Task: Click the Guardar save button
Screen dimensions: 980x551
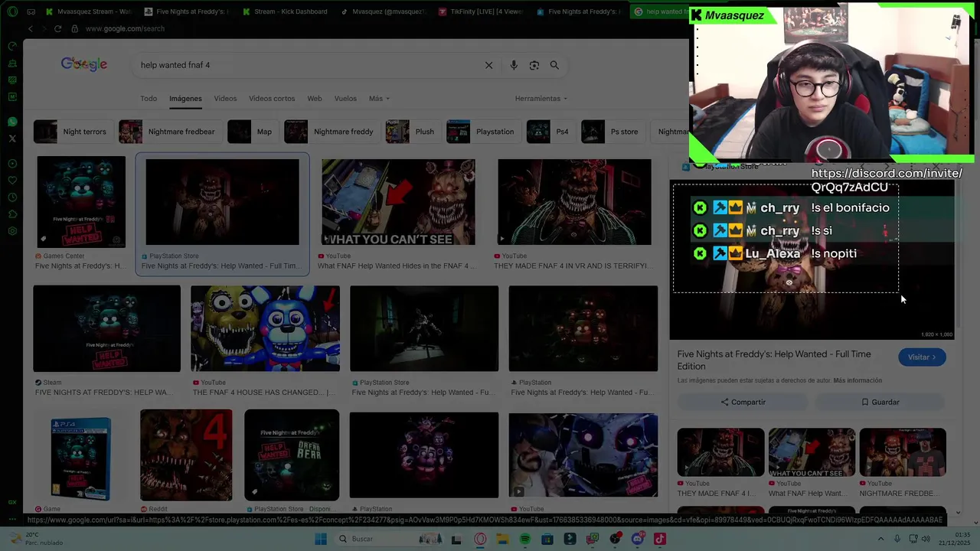Action: point(880,402)
